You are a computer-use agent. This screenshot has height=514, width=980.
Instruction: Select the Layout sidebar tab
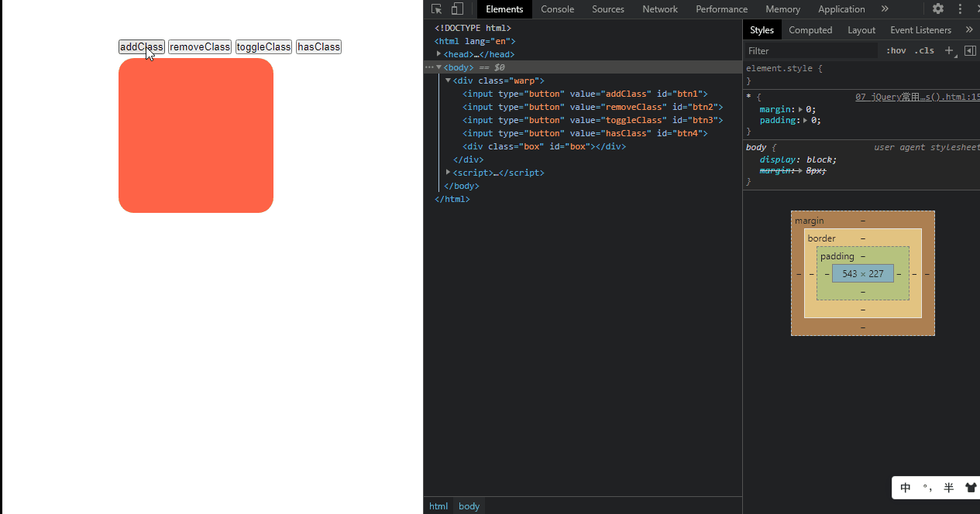point(861,30)
